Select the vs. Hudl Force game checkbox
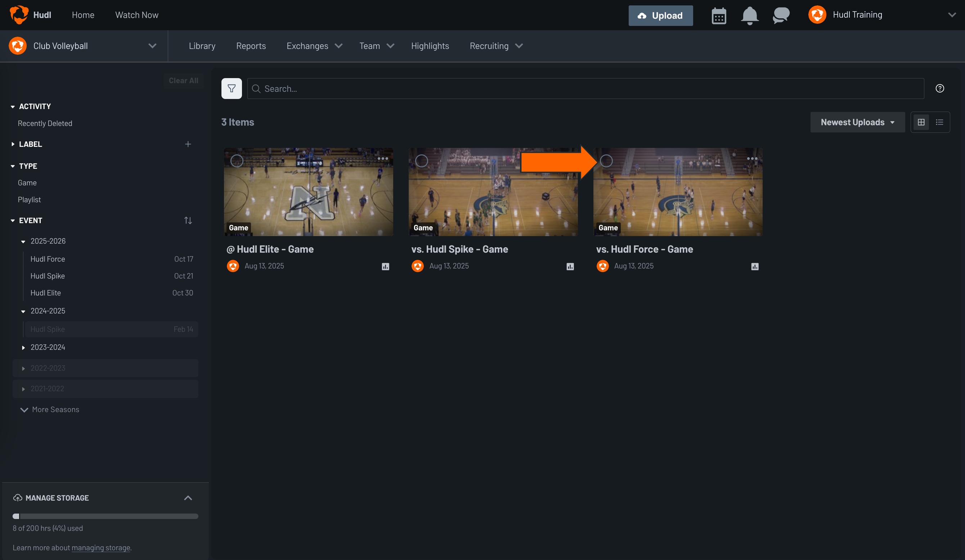 point(606,161)
